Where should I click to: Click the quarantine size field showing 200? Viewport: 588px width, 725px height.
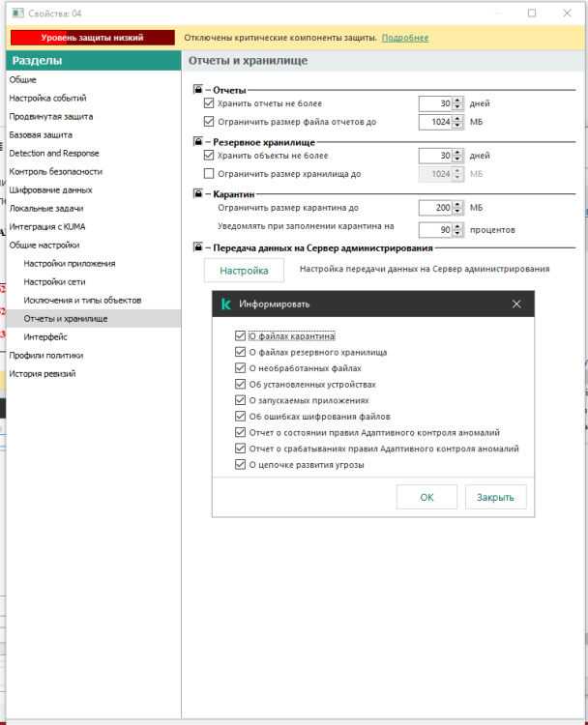435,208
